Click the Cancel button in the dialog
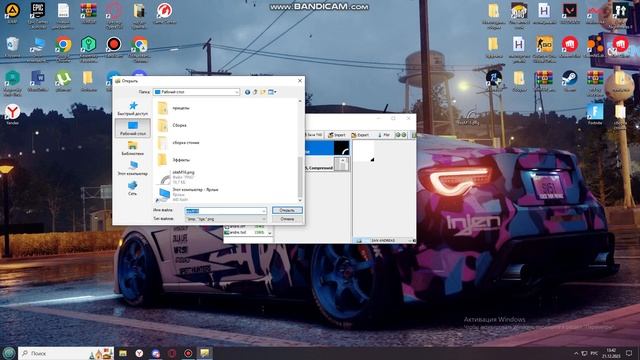The height and width of the screenshot is (360, 640). point(287,219)
